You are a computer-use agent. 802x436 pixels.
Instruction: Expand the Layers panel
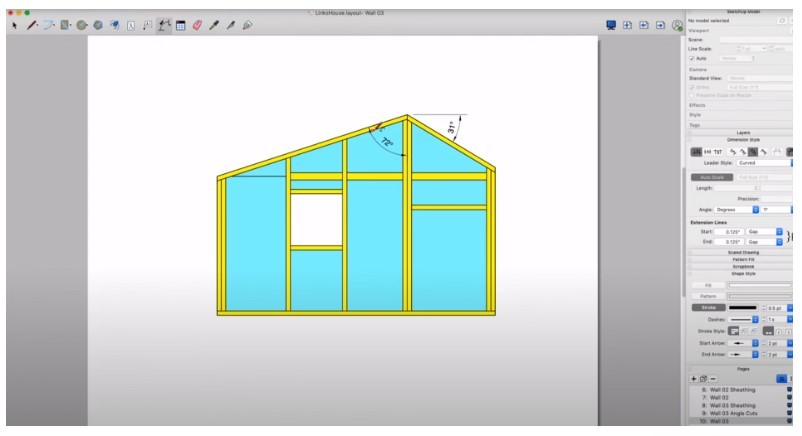pos(743,133)
